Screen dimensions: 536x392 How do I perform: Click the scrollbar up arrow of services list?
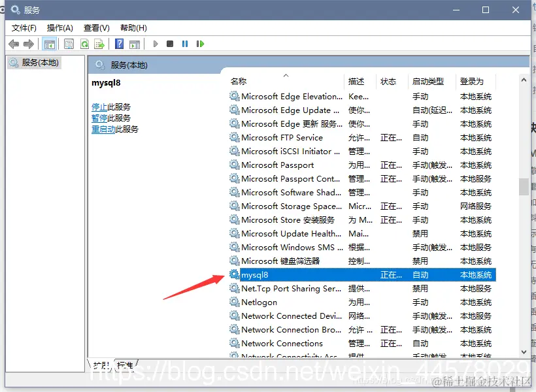[x=524, y=80]
